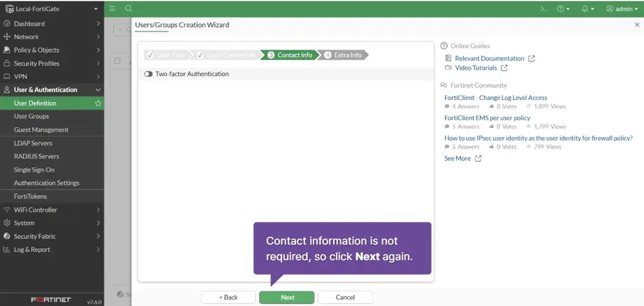Click the Fortinet logo in sidebar footer
Image resolution: width=644 pixels, height=306 pixels.
(51, 300)
